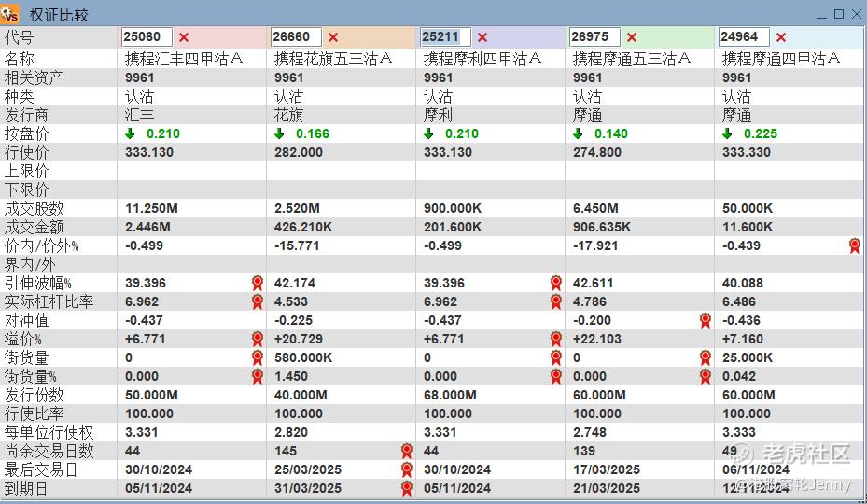Click the 17/03/2025 last trading day

point(607,470)
